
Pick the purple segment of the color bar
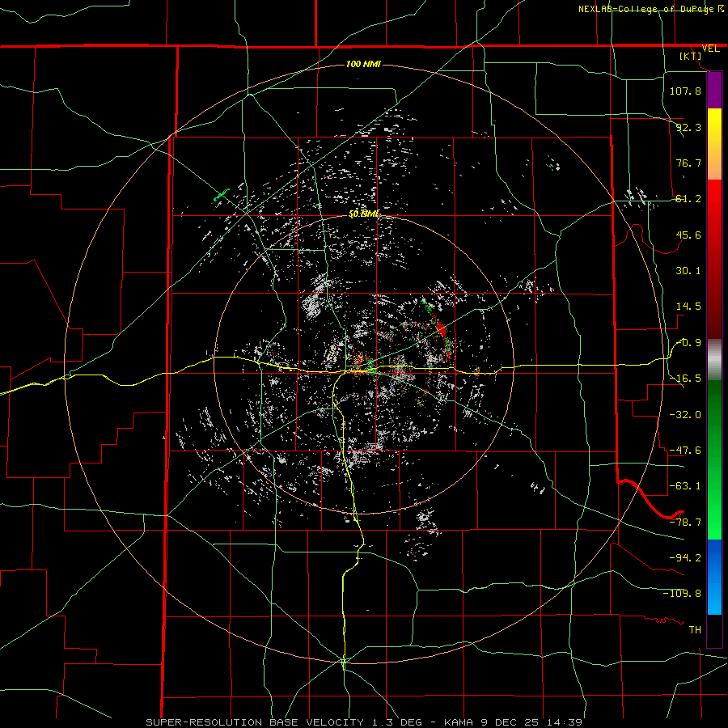click(x=714, y=90)
